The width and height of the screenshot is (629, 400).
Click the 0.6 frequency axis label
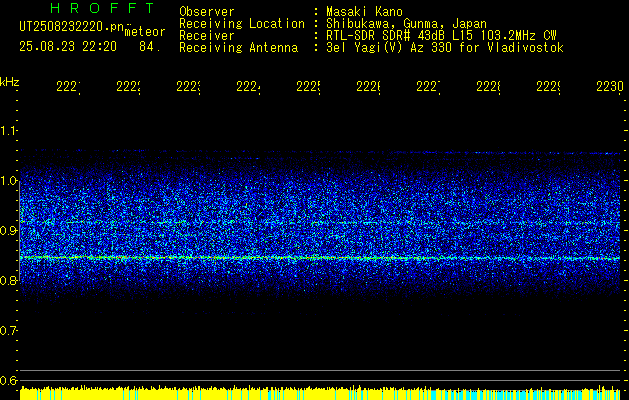[8, 380]
